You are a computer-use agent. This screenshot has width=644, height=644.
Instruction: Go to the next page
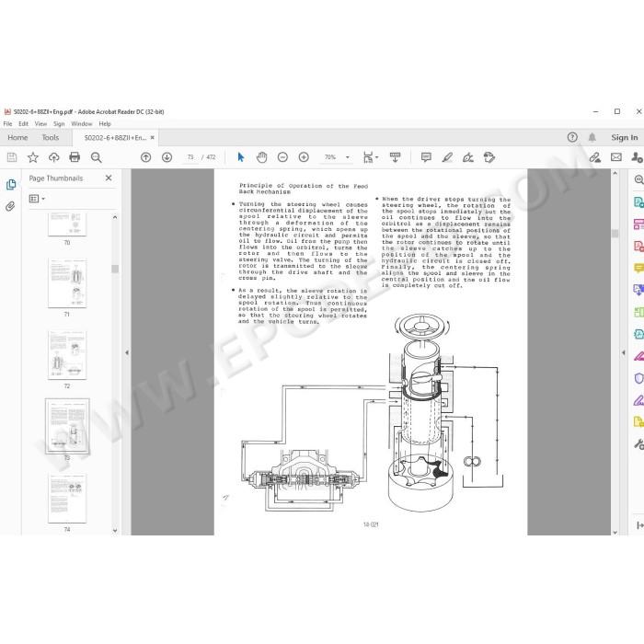pyautogui.click(x=167, y=157)
